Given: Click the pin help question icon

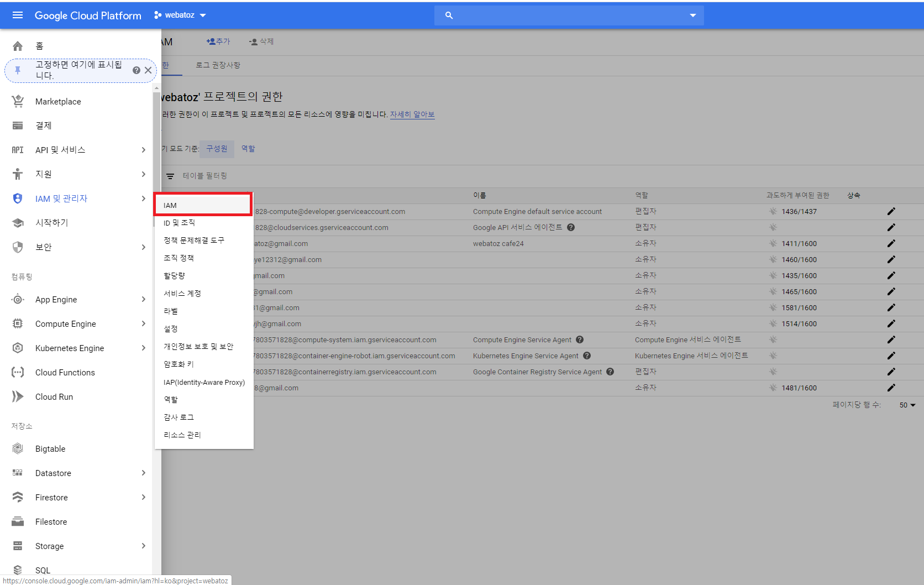Looking at the screenshot, I should tap(136, 70).
